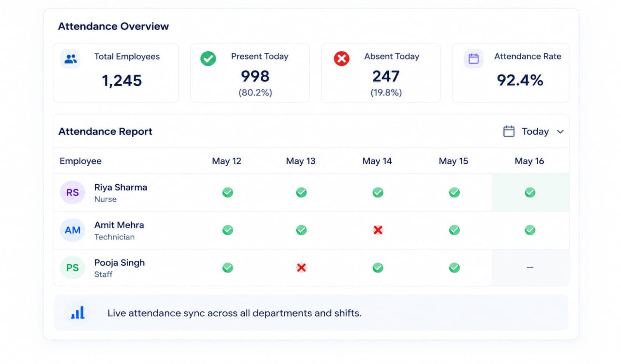
Task: Click the green Present Today checkmark icon
Action: click(x=208, y=59)
